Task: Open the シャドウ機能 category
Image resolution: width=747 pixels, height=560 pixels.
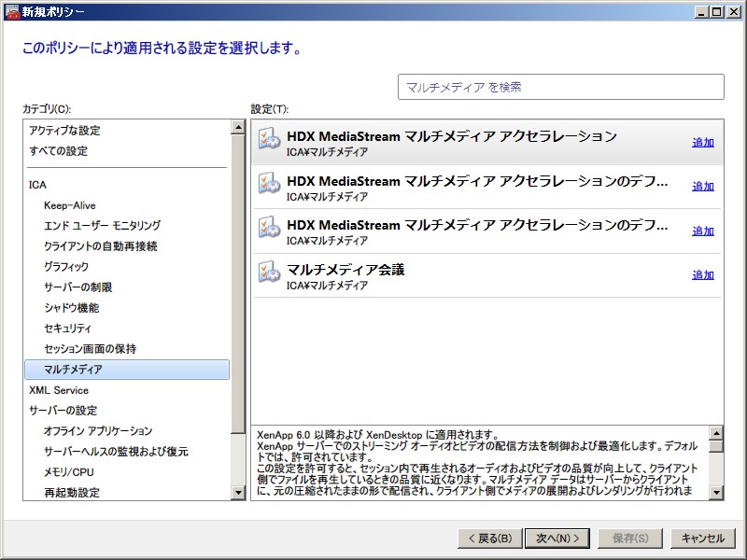Action: (x=71, y=308)
